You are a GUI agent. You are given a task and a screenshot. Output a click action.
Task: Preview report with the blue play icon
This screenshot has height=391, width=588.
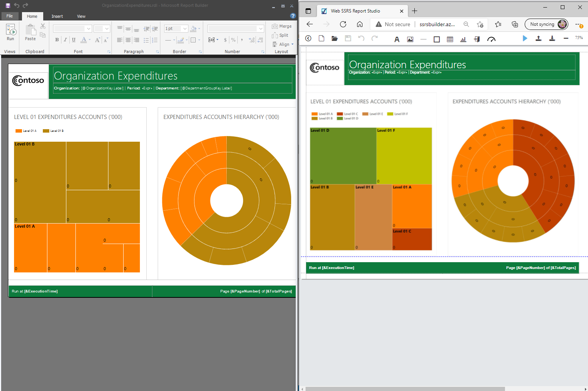point(525,38)
